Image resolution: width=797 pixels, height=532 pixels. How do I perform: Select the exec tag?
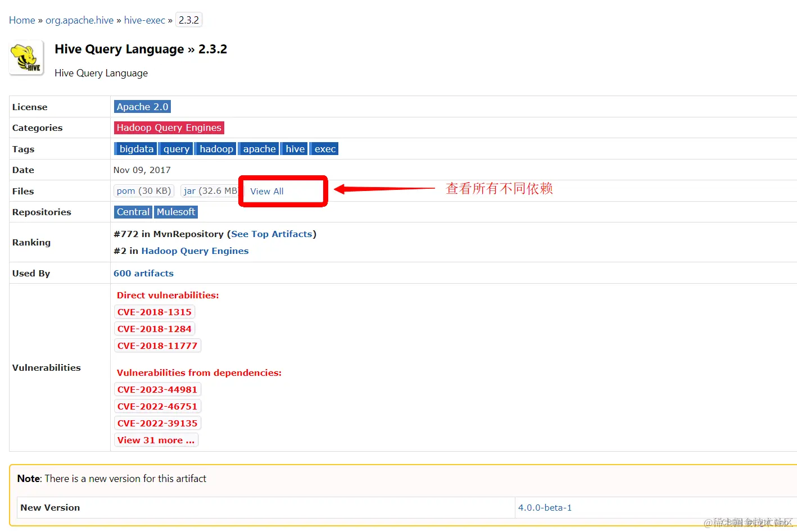tap(325, 149)
